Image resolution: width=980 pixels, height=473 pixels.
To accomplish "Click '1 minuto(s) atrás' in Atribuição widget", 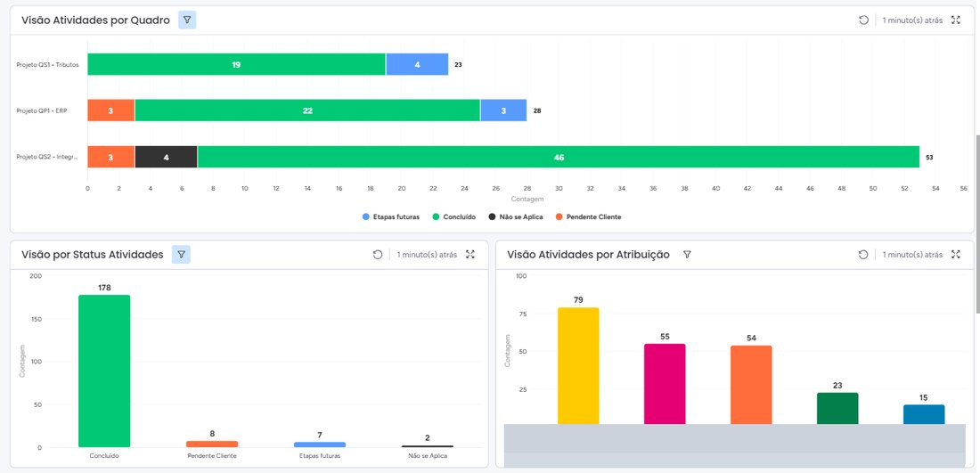I will 912,254.
